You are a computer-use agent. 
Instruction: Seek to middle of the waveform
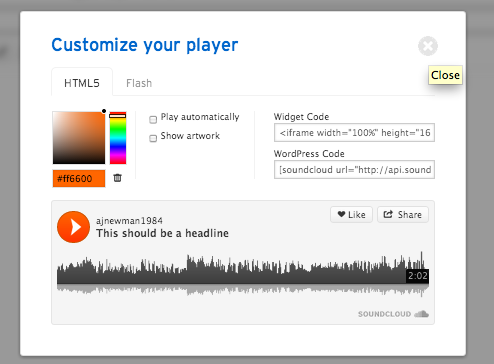coord(243,273)
